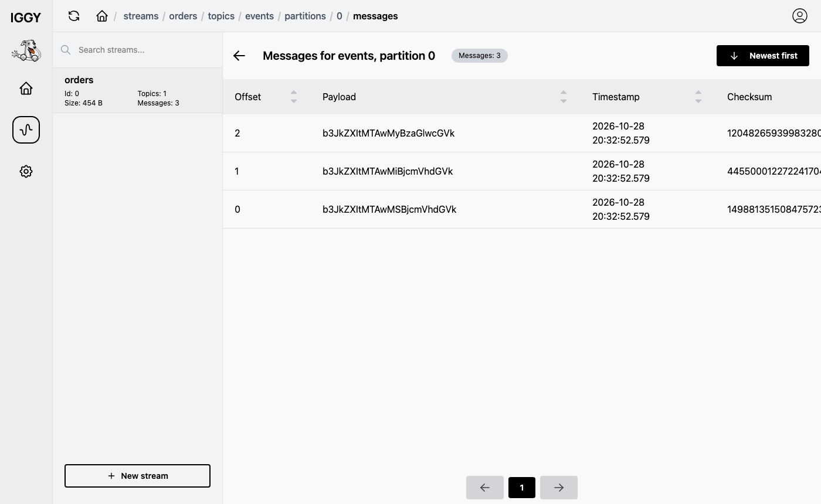Go back using the left arrow

pyautogui.click(x=239, y=56)
